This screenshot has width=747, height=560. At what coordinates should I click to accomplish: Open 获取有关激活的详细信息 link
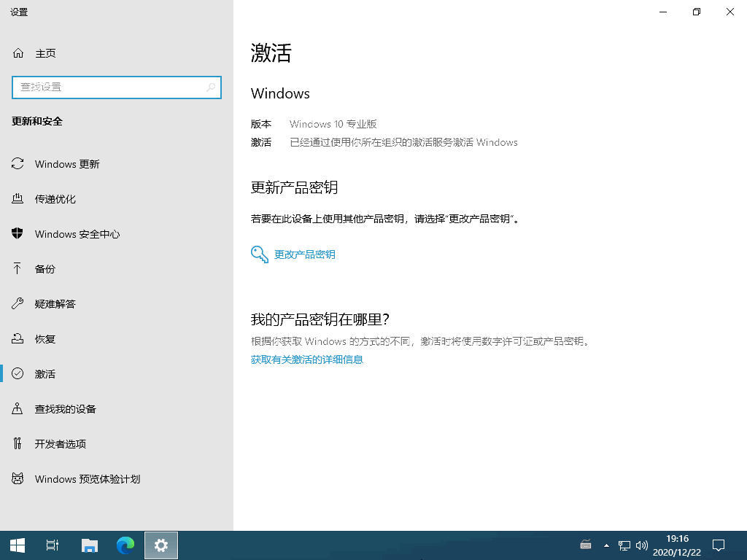[x=307, y=359]
